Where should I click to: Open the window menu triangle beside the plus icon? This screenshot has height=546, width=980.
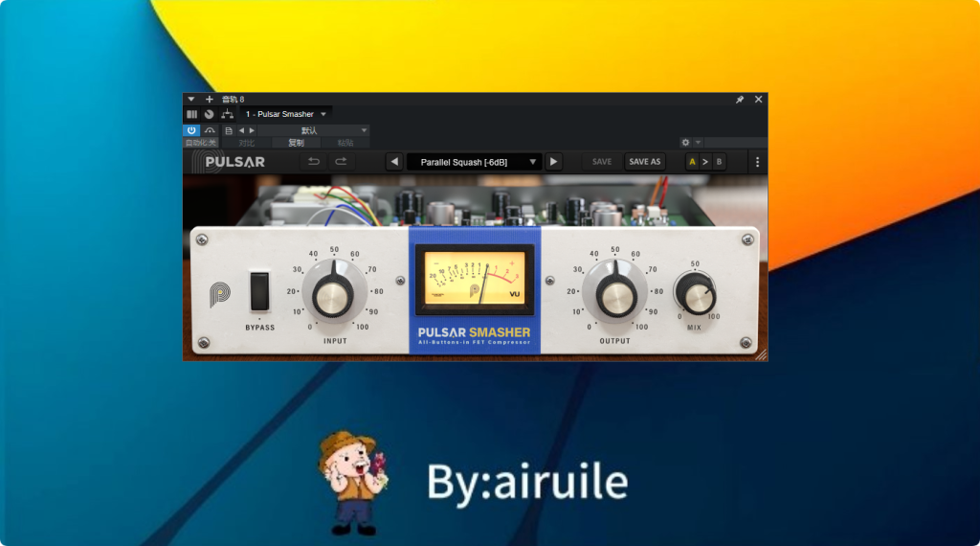191,99
